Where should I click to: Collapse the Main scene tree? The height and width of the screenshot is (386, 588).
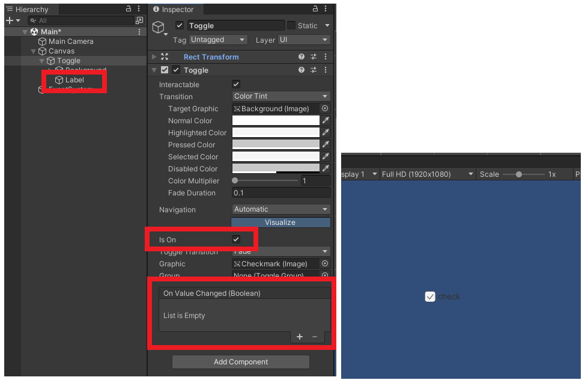[x=25, y=32]
